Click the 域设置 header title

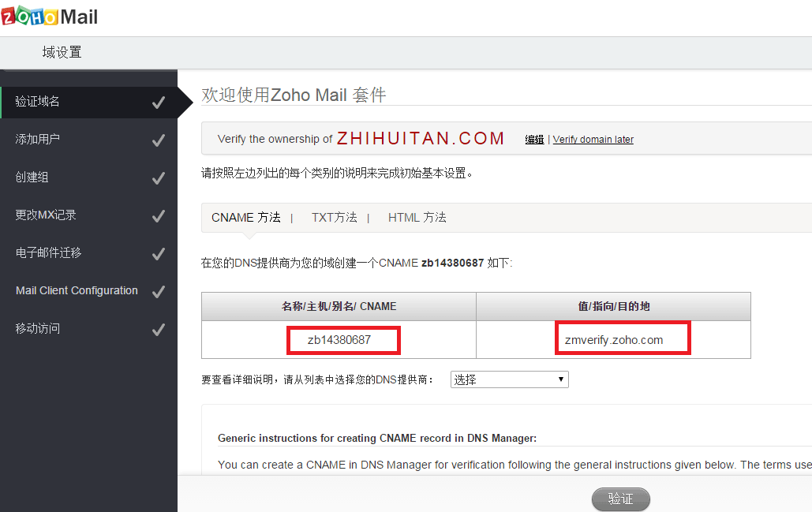tap(62, 52)
